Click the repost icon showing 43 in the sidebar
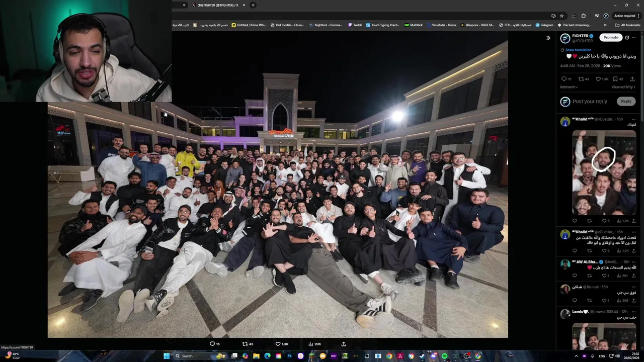Screen dimensions: 644x362 581,79
